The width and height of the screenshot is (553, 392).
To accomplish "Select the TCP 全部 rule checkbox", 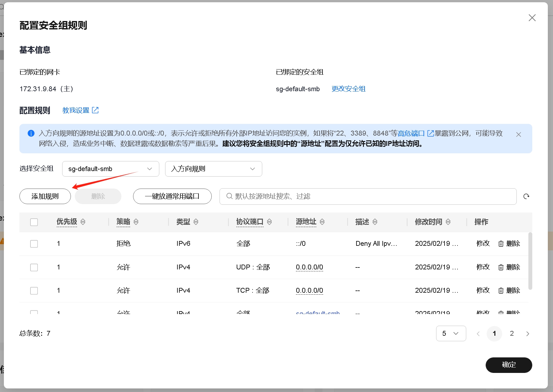I will tap(34, 291).
